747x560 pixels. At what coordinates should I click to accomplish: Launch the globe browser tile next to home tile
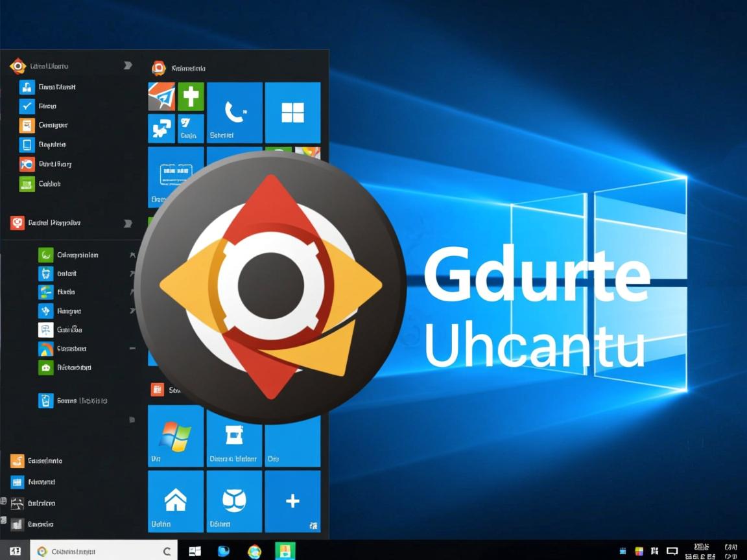[x=234, y=500]
